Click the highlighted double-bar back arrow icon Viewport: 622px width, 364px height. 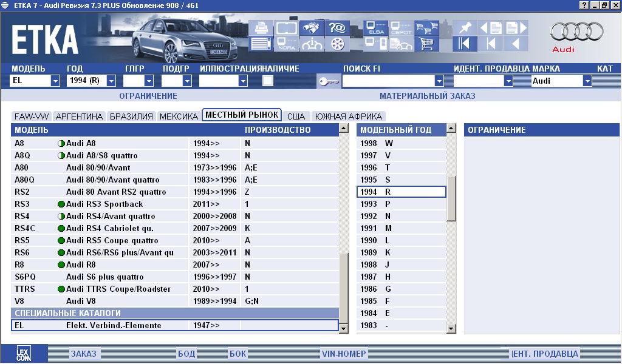[465, 44]
